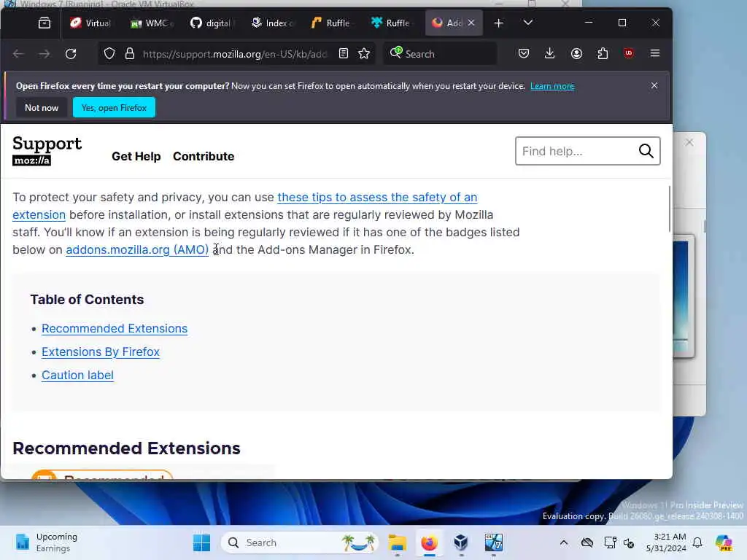Open a new tab
This screenshot has width=747, height=560.
499,23
